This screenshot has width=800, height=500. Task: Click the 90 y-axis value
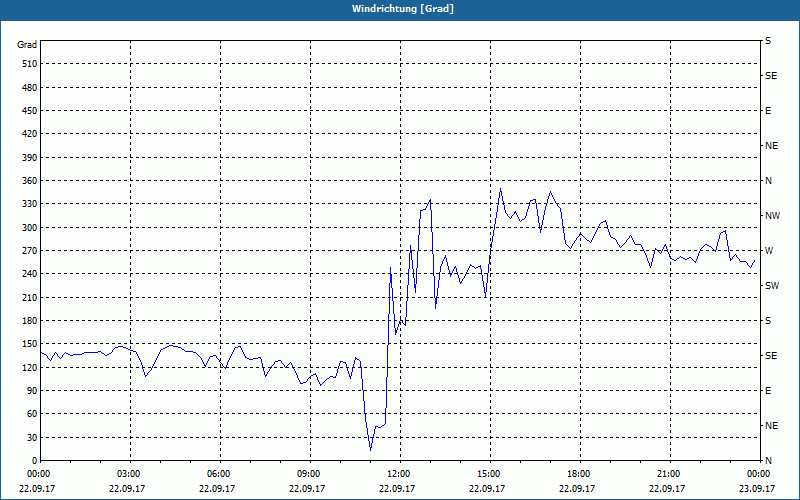pos(32,390)
